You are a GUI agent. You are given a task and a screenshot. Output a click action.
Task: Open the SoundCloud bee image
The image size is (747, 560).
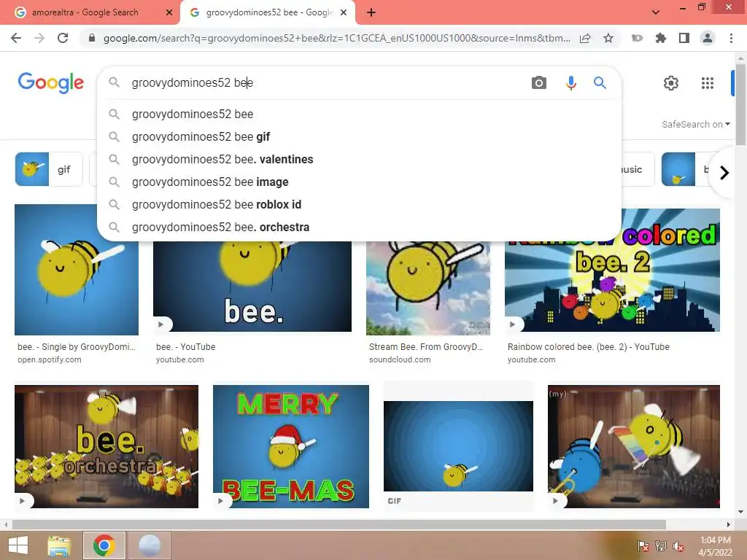tap(427, 288)
